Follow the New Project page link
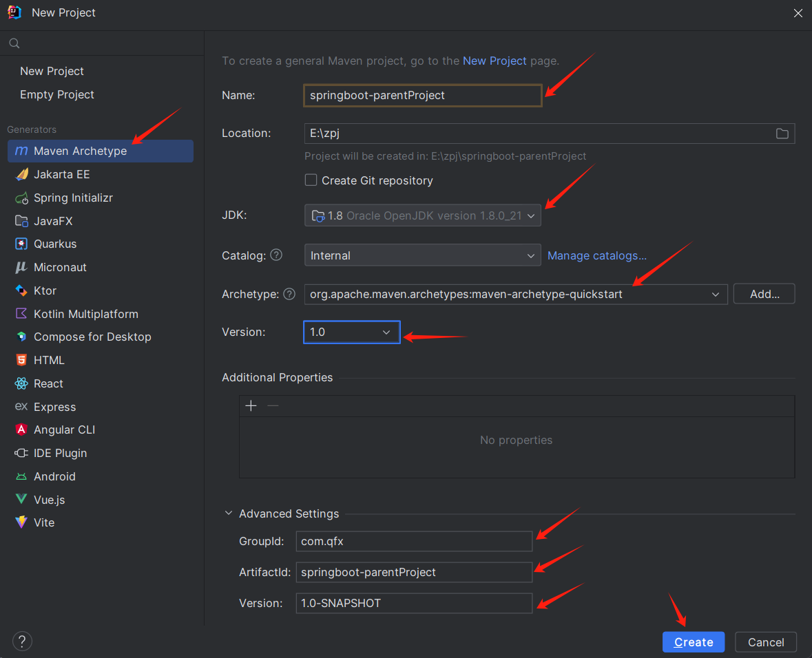This screenshot has width=812, height=658. point(495,61)
